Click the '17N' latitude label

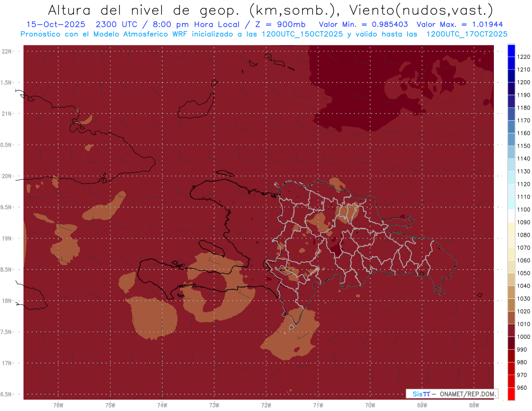click(x=8, y=364)
